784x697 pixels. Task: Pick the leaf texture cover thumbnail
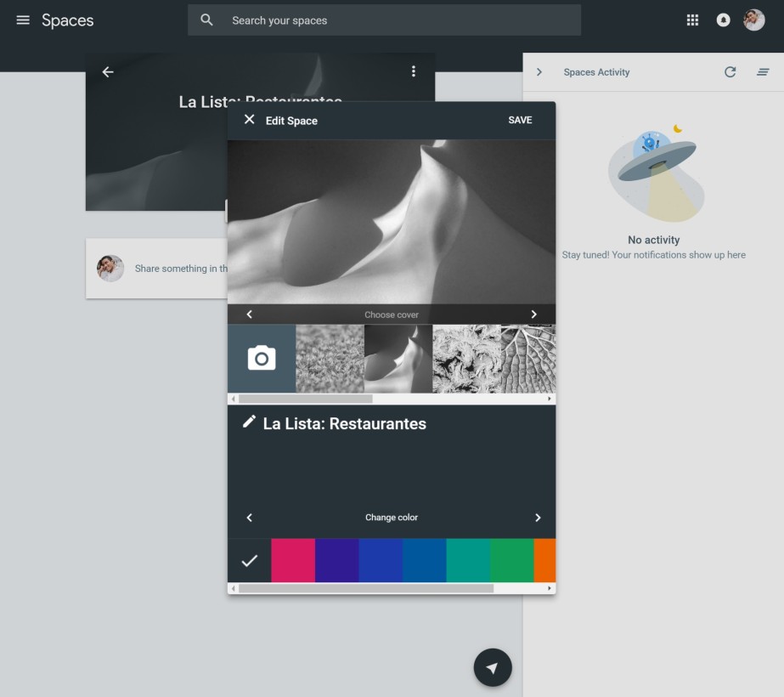[x=527, y=358]
